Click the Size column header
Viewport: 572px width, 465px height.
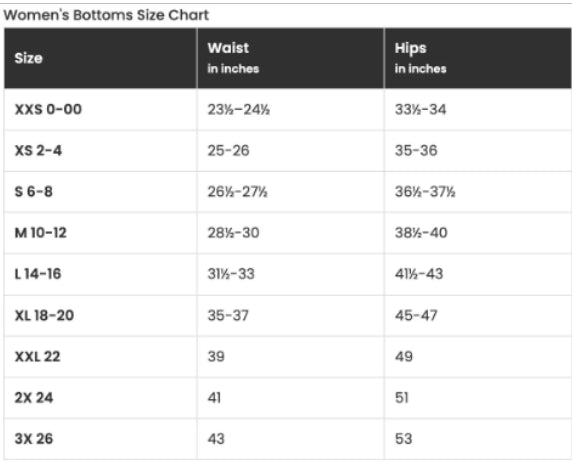100,58
